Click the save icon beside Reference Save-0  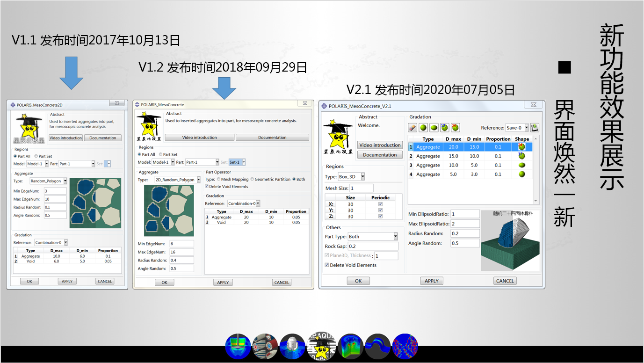pos(535,127)
